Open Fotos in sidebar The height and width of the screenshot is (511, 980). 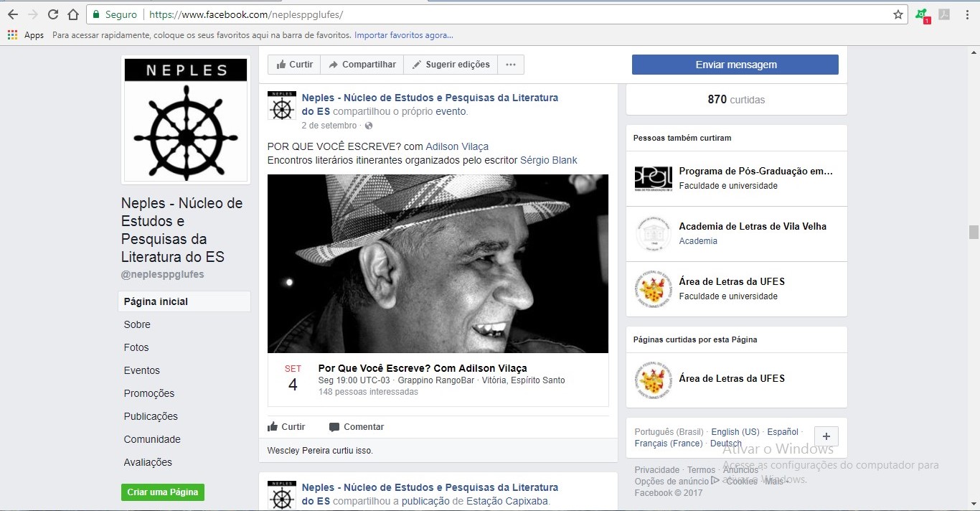[136, 347]
